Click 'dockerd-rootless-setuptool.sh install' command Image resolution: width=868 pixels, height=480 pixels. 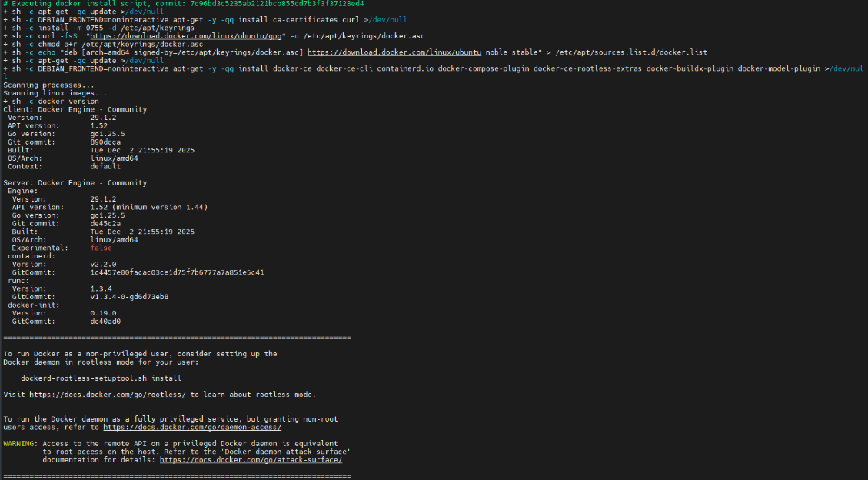pyautogui.click(x=101, y=378)
